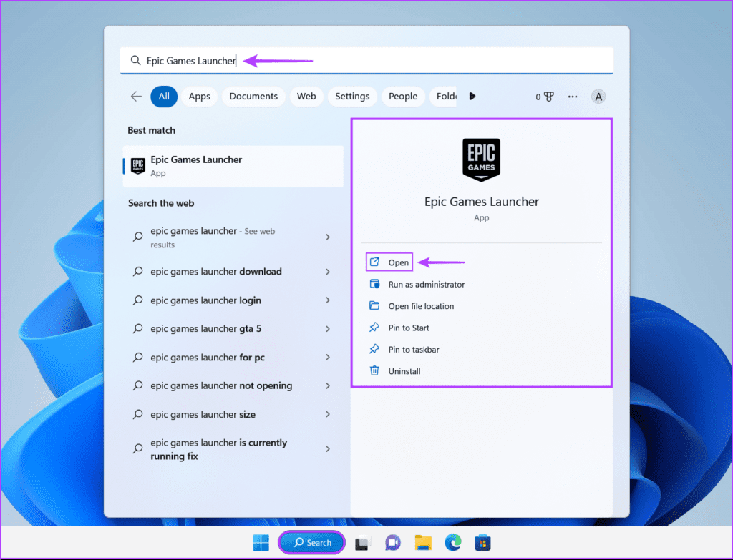Expand 'epic games launcher for pc' chevron
Screen dimensions: 733x560
328,358
